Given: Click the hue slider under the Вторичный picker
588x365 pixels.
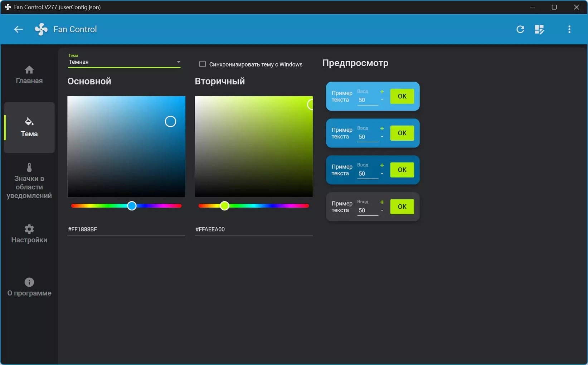Looking at the screenshot, I should [254, 206].
